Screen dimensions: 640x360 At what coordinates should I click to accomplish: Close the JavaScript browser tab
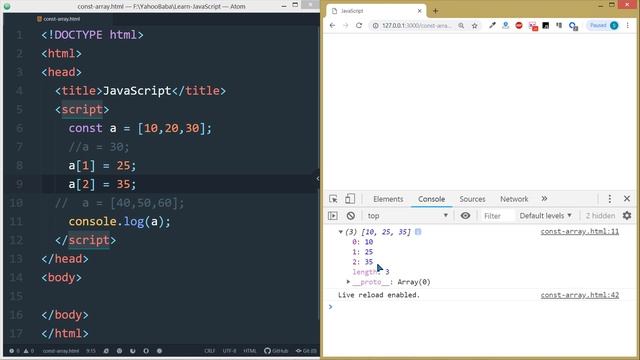click(x=419, y=11)
